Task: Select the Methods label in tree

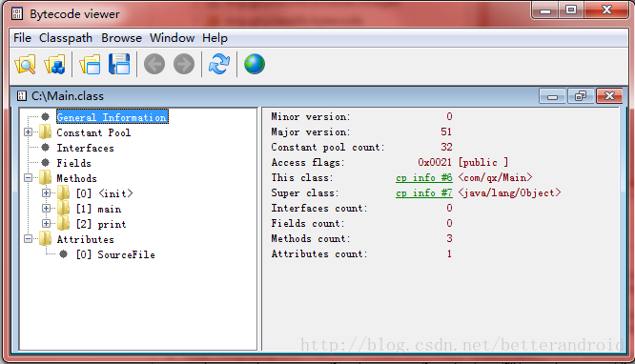Action: (x=76, y=178)
